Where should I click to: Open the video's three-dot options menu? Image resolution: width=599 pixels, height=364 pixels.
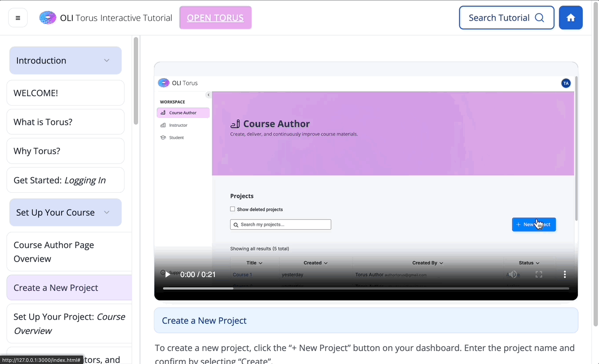565,274
